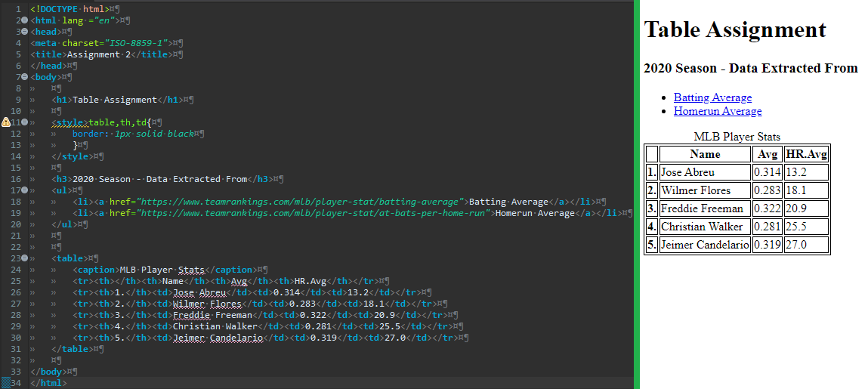Click the Name column header in table

coord(705,154)
